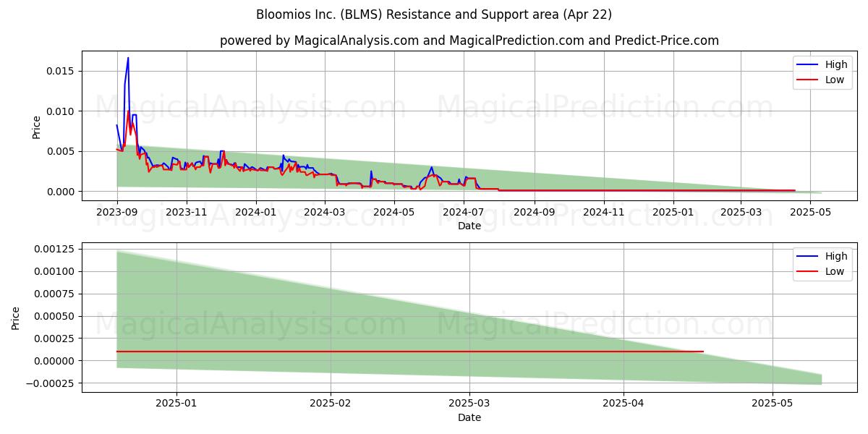Click the '−0.00025' y-axis tick label

point(51,383)
